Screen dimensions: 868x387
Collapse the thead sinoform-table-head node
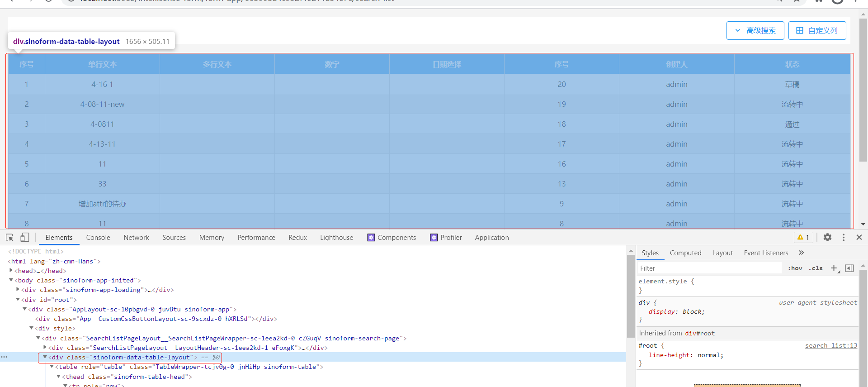(59, 376)
